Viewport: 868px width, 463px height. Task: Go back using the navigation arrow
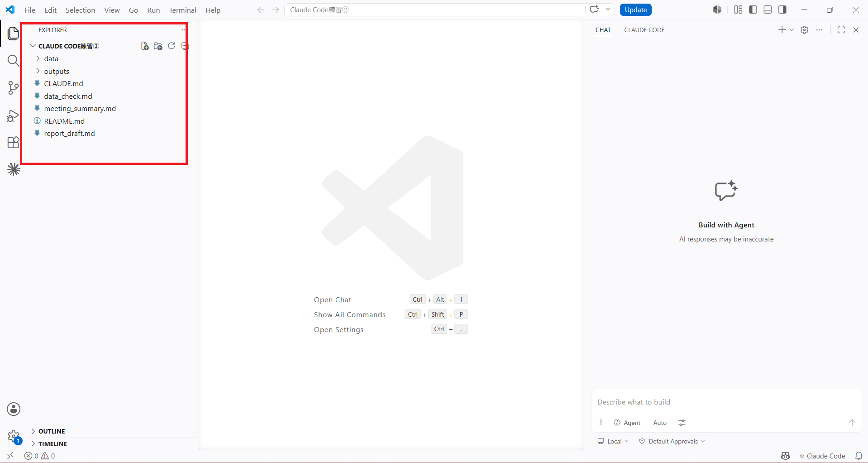(261, 10)
